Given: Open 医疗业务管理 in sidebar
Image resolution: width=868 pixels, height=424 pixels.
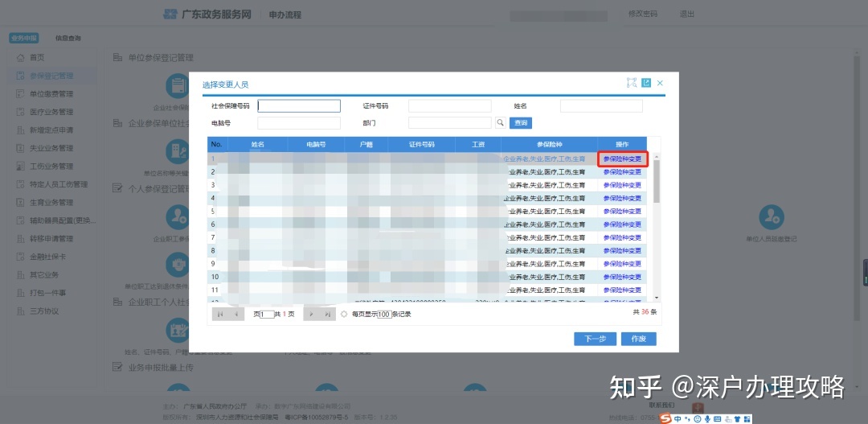Looking at the screenshot, I should pyautogui.click(x=51, y=112).
